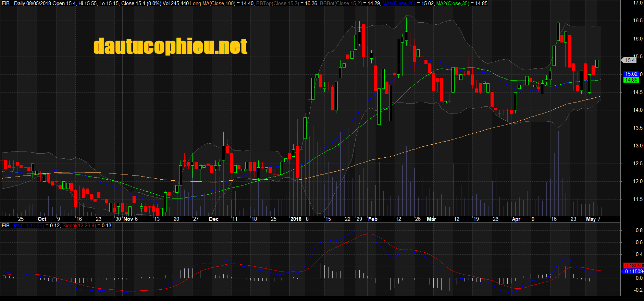
Task: Click the grey 15.4 last-price tag on axis
Action: point(629,60)
